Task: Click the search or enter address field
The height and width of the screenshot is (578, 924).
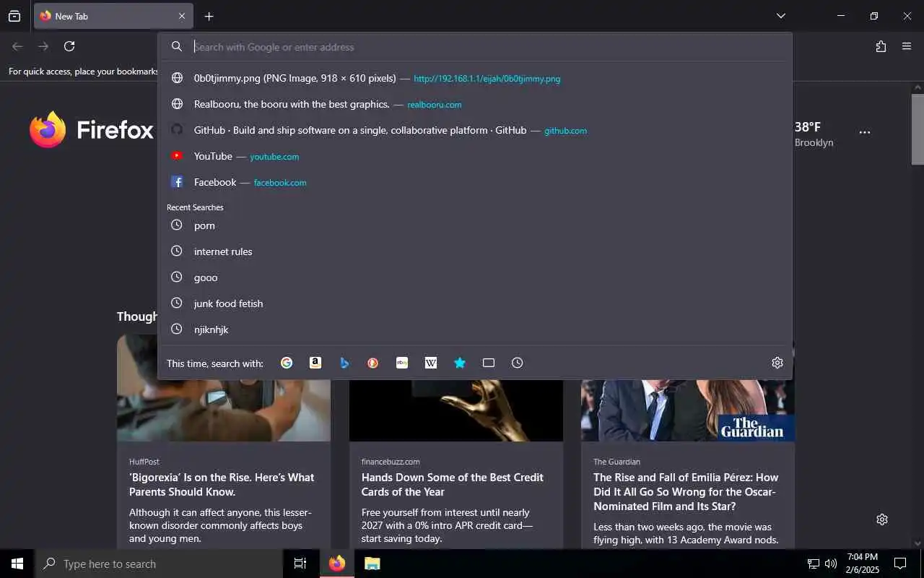Action: coord(475,47)
